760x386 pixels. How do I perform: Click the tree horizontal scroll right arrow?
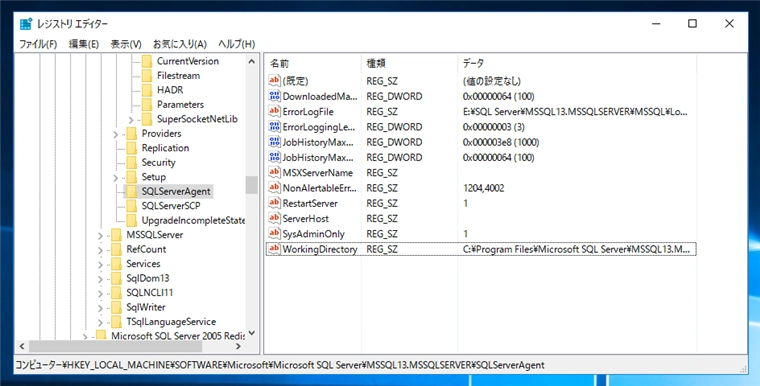pyautogui.click(x=238, y=346)
